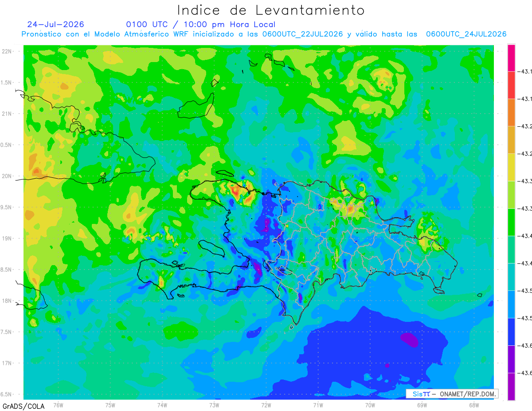Viewport: 532px width, 411px height.
Task: Click the WRF forecast description line
Action: [264, 34]
